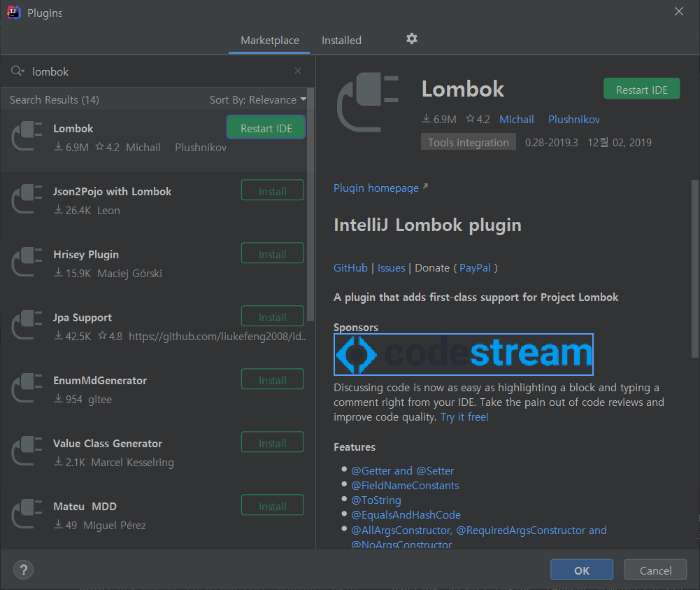Viewport: 700px width, 590px height.
Task: Click the Hrisey Plugin icon
Action: pyautogui.click(x=27, y=262)
